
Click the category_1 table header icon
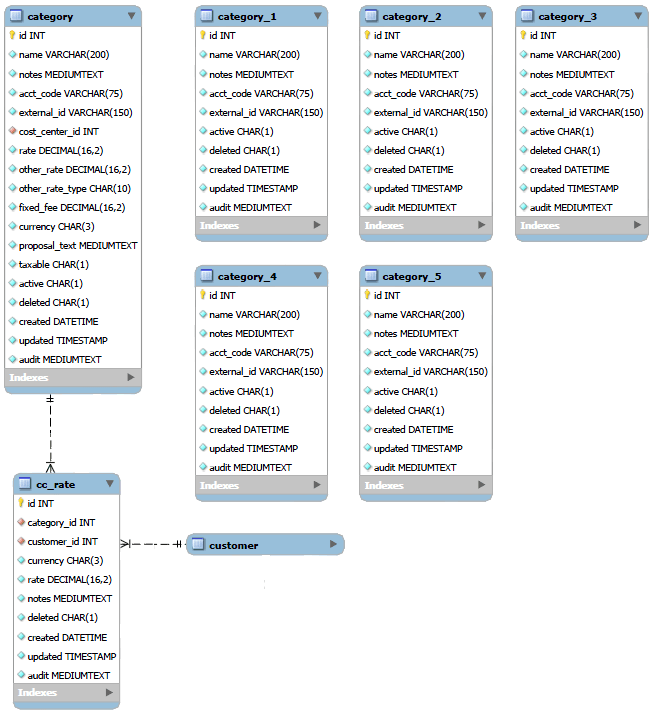pos(206,16)
